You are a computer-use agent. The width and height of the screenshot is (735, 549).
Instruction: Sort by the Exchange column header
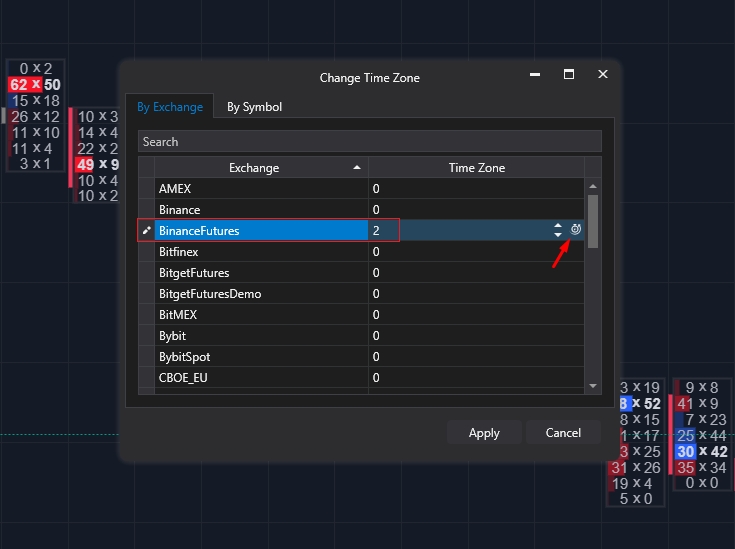click(254, 168)
